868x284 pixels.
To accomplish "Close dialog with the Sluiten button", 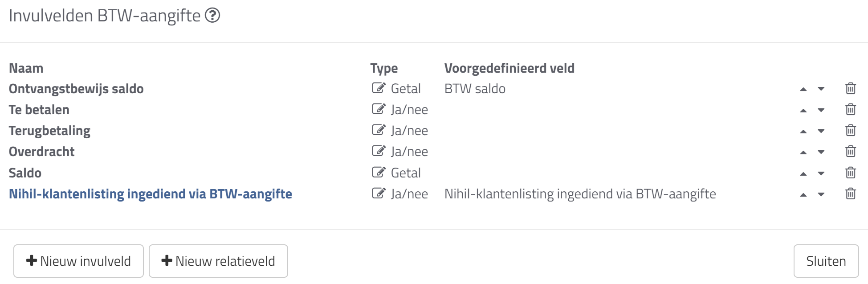I will (826, 261).
